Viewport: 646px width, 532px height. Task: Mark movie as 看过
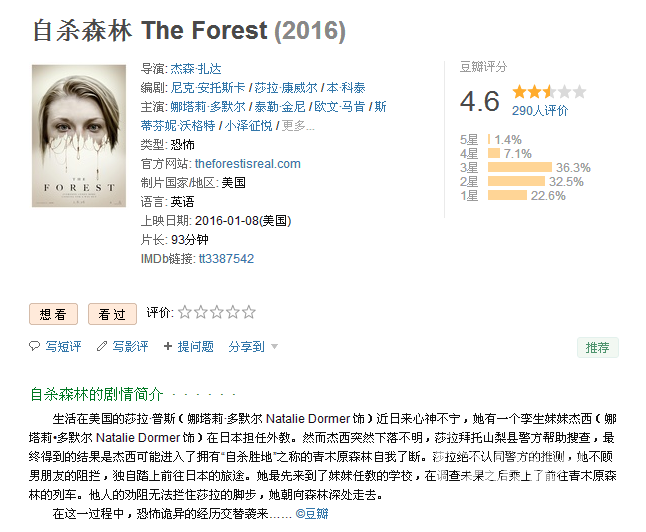pos(112,314)
